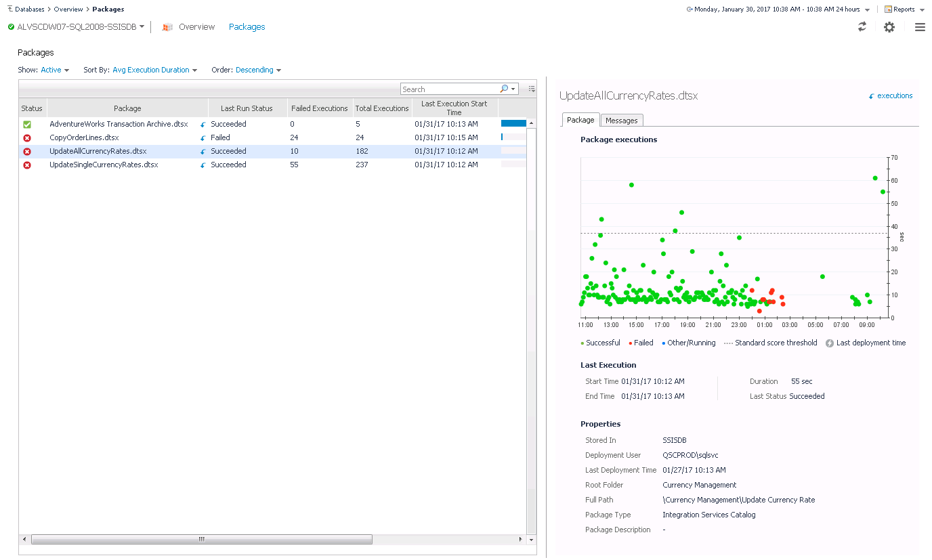Go to Databases in the breadcrumb

pos(29,9)
